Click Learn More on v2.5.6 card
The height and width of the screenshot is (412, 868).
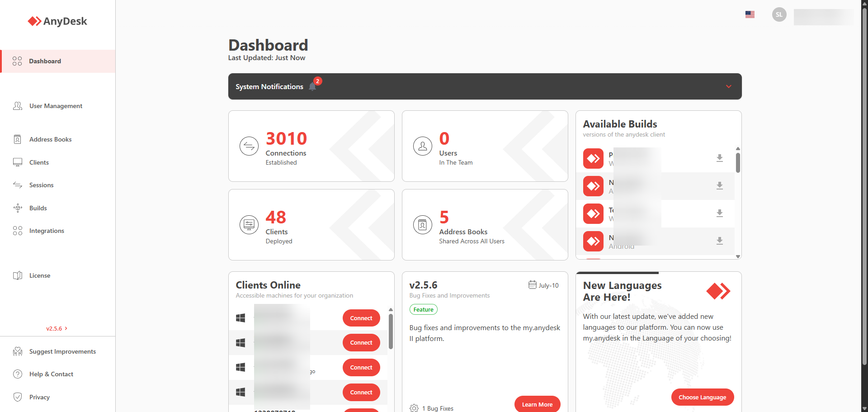[537, 404]
